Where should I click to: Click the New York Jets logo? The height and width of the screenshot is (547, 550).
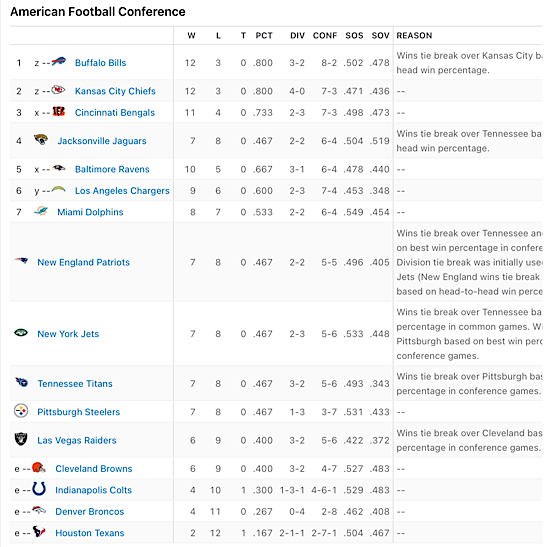click(x=21, y=332)
